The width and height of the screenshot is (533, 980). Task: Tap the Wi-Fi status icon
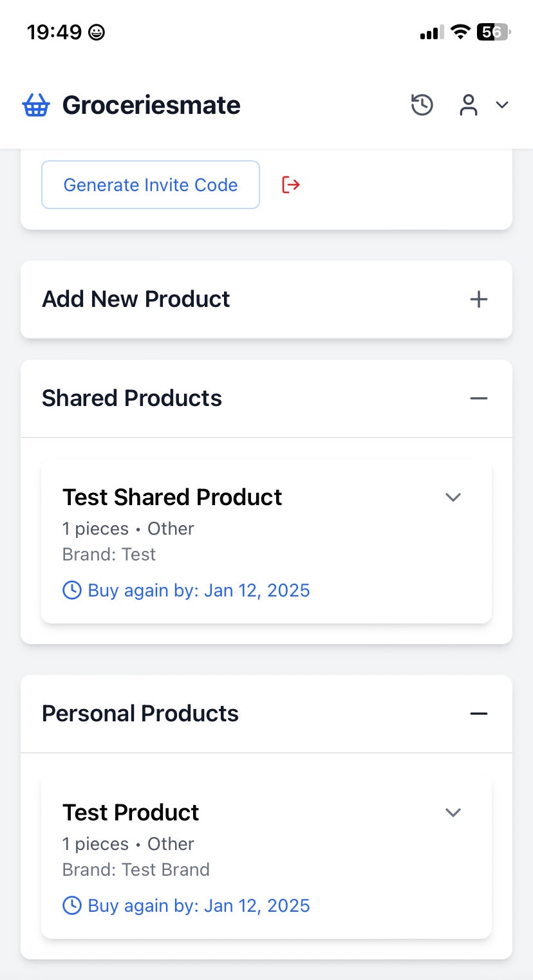click(x=460, y=32)
